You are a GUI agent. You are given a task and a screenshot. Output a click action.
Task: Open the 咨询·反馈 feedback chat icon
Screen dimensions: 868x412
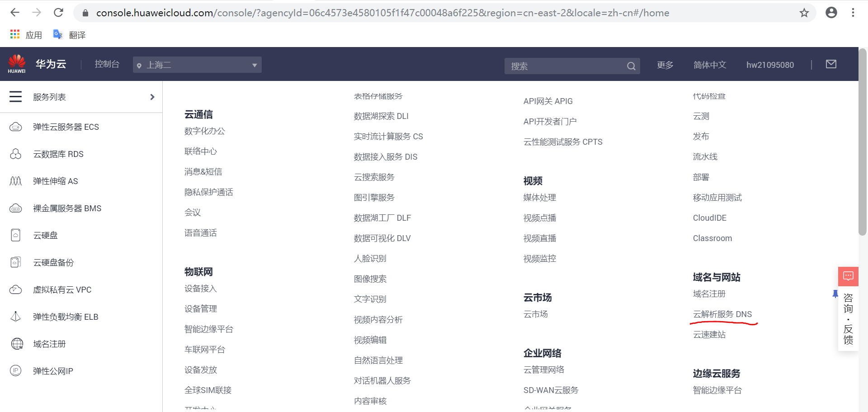click(x=848, y=276)
